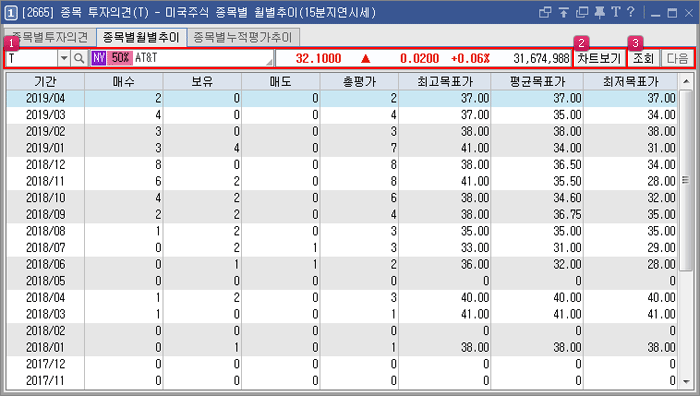The image size is (700, 396).
Task: Select the 2017/12 period cell
Action: pyautogui.click(x=46, y=364)
